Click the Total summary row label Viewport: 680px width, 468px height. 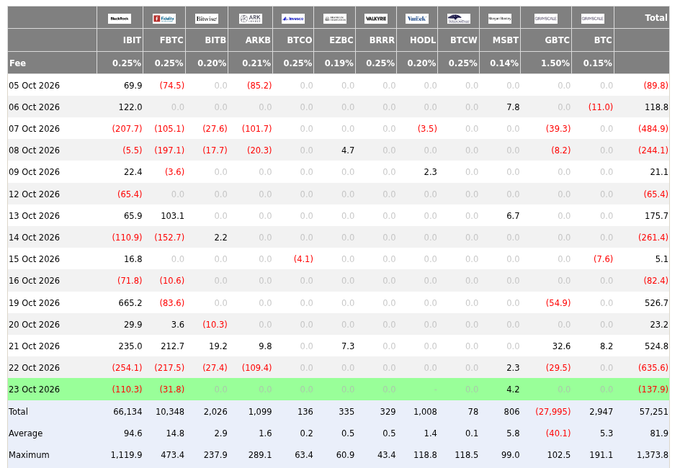(18, 412)
